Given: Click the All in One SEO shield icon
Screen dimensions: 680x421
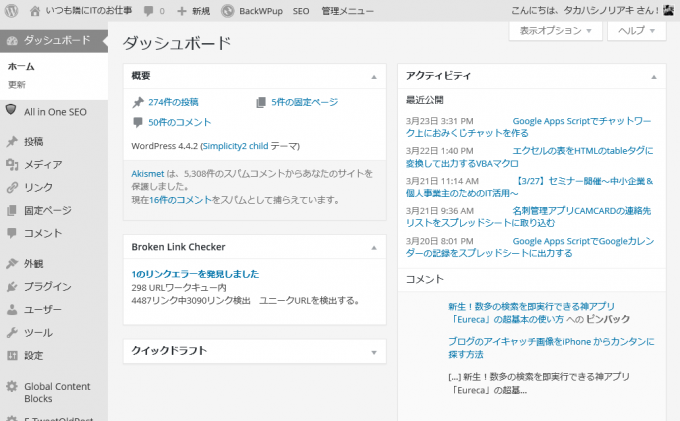Looking at the screenshot, I should [11, 110].
